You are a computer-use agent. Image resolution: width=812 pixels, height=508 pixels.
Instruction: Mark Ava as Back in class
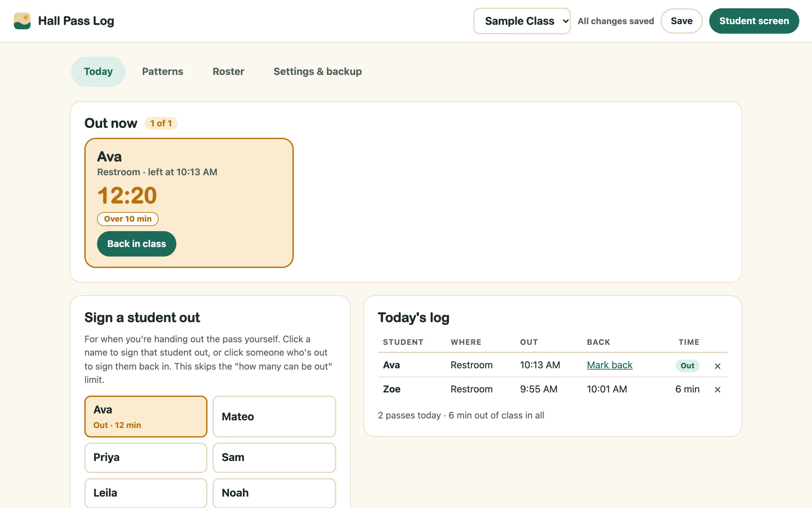pos(137,244)
